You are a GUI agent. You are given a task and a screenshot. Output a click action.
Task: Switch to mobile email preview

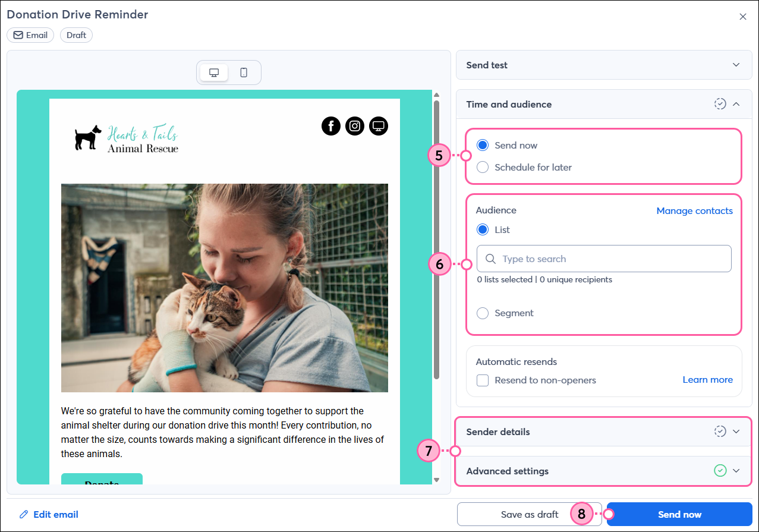tap(244, 72)
